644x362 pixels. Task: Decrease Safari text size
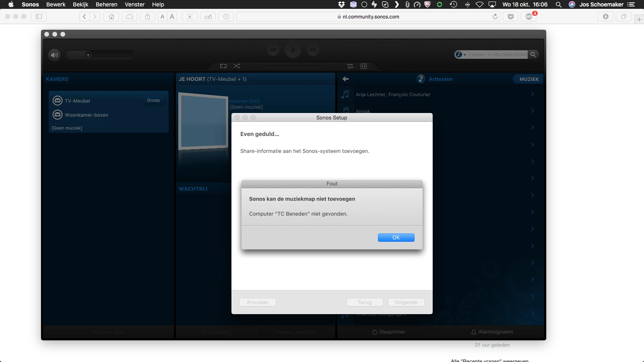163,16
